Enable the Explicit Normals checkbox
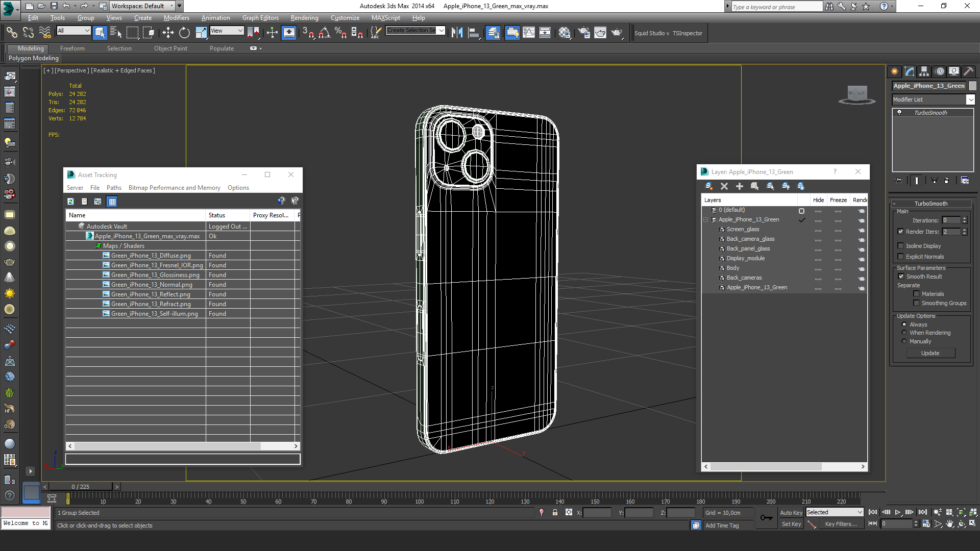The height and width of the screenshot is (551, 980). [x=901, y=257]
